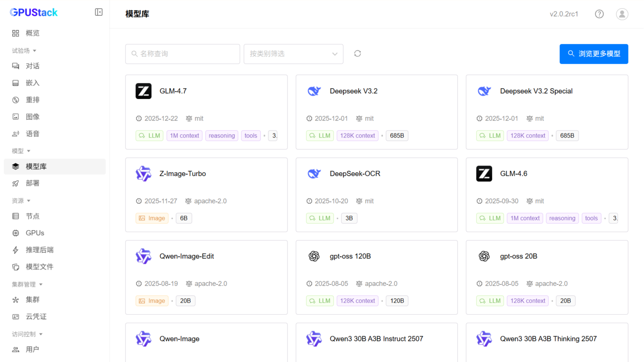This screenshot has width=644, height=362.
Task: Click the 浏览更多模型 button
Action: tap(594, 54)
